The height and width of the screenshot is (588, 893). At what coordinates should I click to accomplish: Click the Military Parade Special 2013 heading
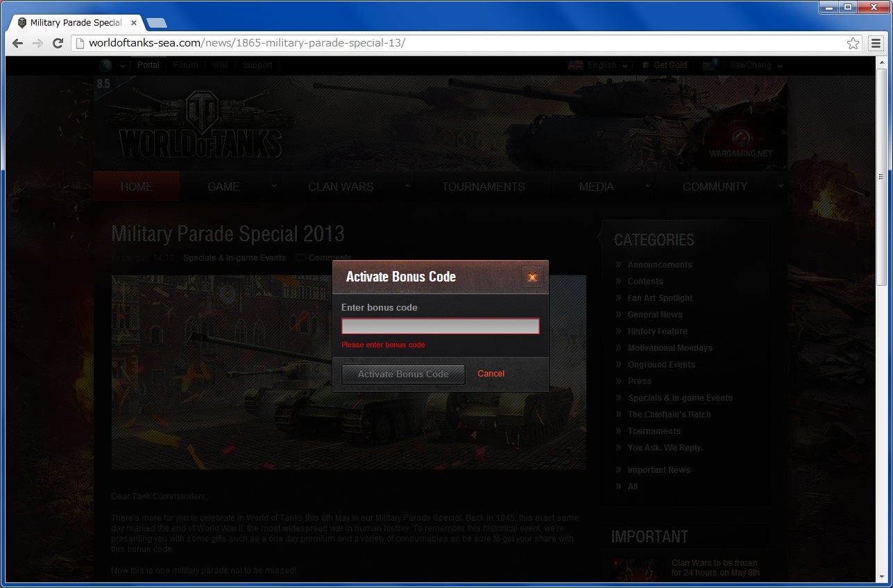(x=228, y=234)
